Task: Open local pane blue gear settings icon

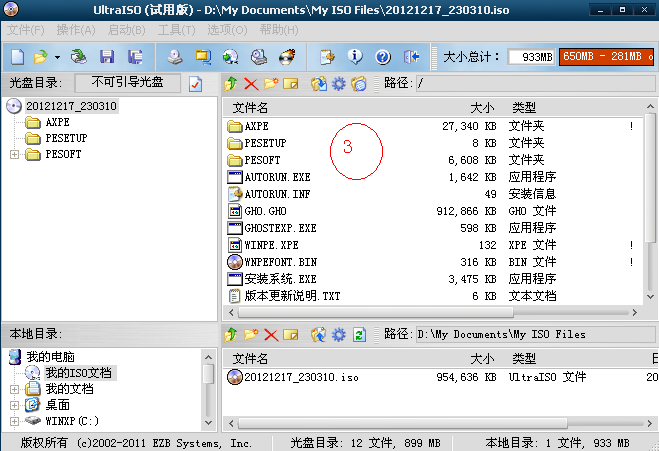Action: click(x=339, y=335)
